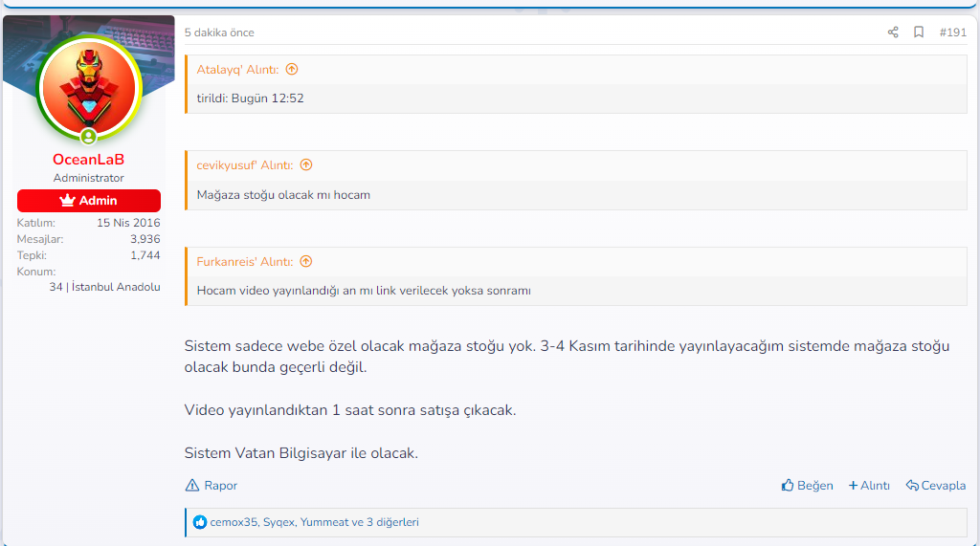Open the post time '5 dakika önce'
980x546 pixels.
pyautogui.click(x=219, y=33)
